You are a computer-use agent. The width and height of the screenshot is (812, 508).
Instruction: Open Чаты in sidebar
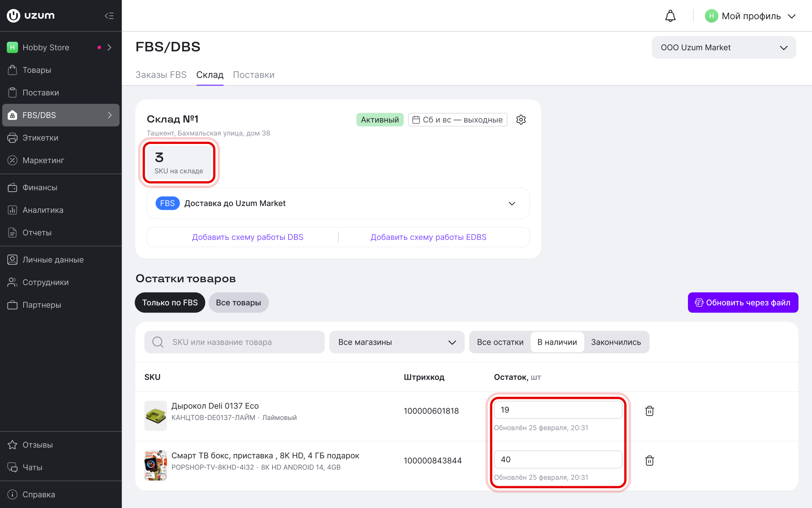61,467
